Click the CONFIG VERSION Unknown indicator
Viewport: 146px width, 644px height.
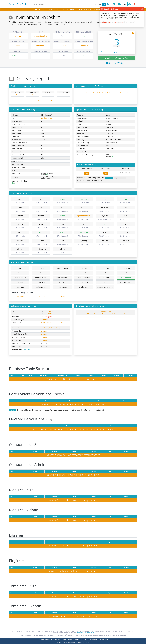coord(63,95)
